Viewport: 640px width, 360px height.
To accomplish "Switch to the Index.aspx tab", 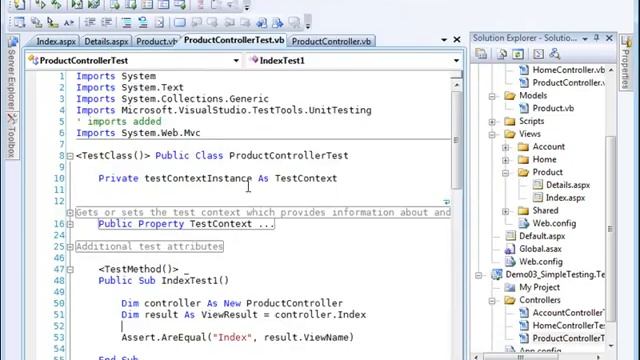I will pos(56,41).
